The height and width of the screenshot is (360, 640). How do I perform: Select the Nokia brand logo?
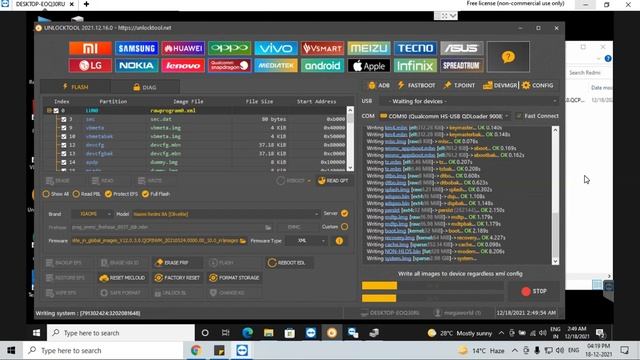tap(136, 65)
